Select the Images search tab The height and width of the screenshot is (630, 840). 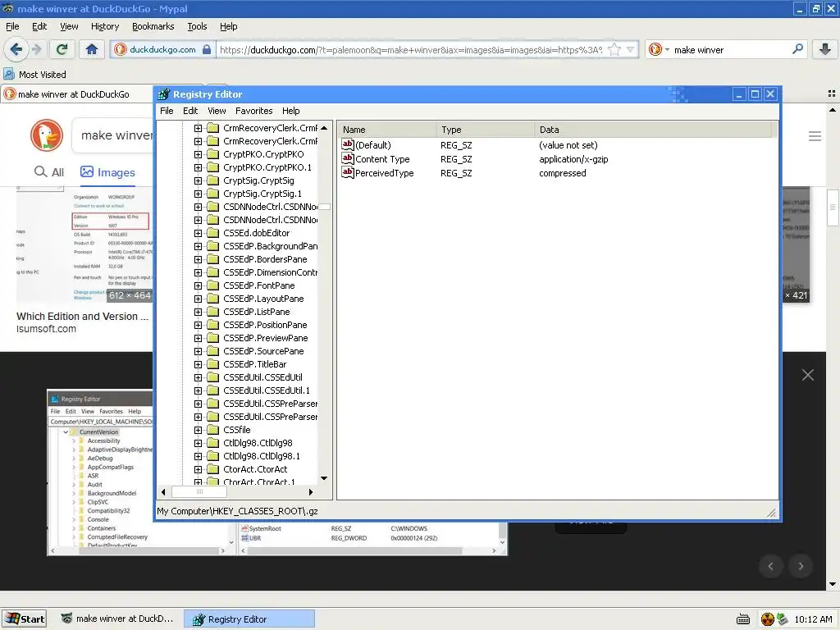(107, 172)
